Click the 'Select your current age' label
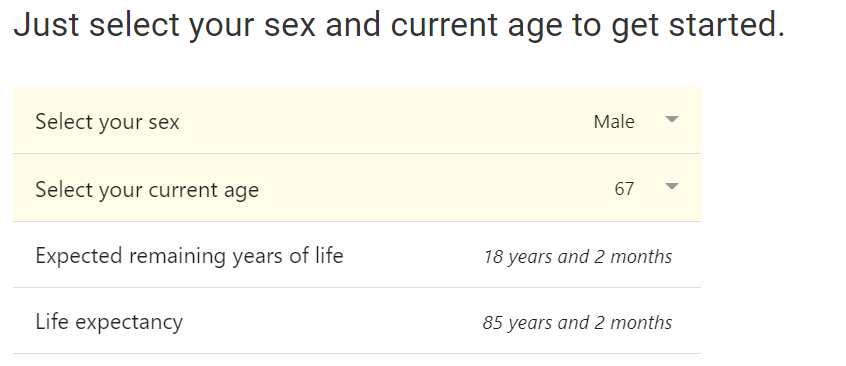Viewport: 846px width, 366px height. (147, 189)
